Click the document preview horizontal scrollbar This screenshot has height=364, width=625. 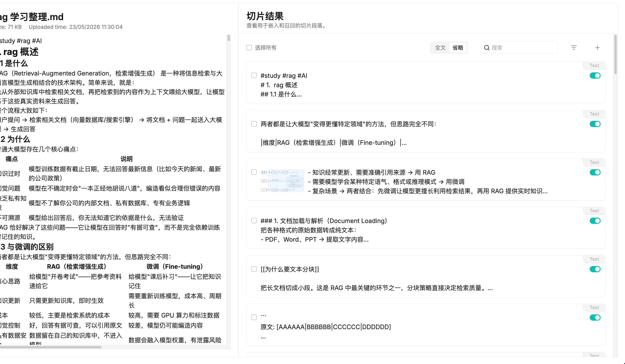click(50, 347)
